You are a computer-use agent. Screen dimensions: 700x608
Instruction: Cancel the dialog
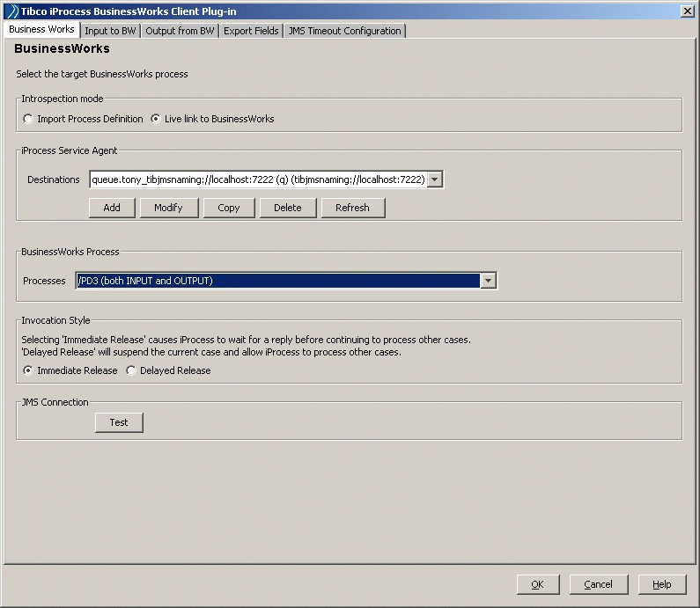(598, 584)
